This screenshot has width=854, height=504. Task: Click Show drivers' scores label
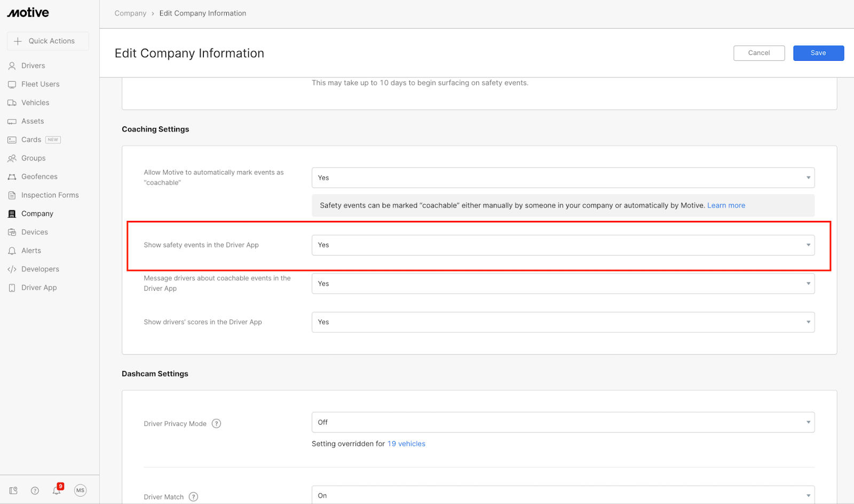click(x=203, y=322)
